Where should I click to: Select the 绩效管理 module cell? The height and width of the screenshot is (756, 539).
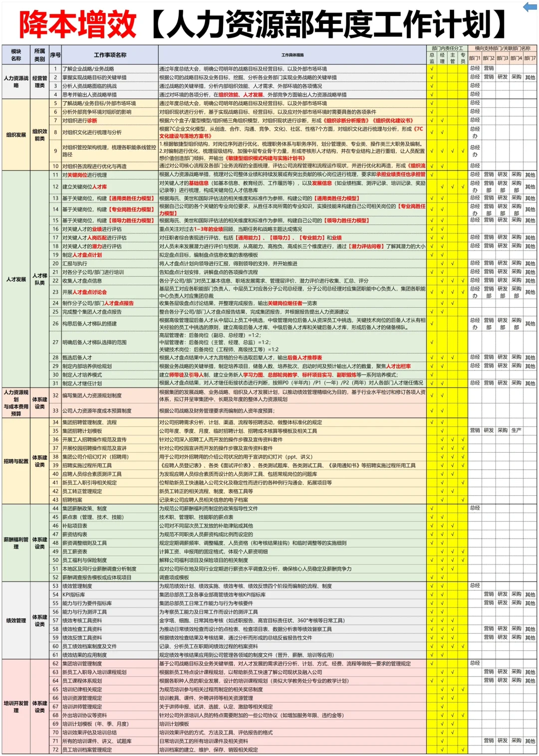pos(16,621)
